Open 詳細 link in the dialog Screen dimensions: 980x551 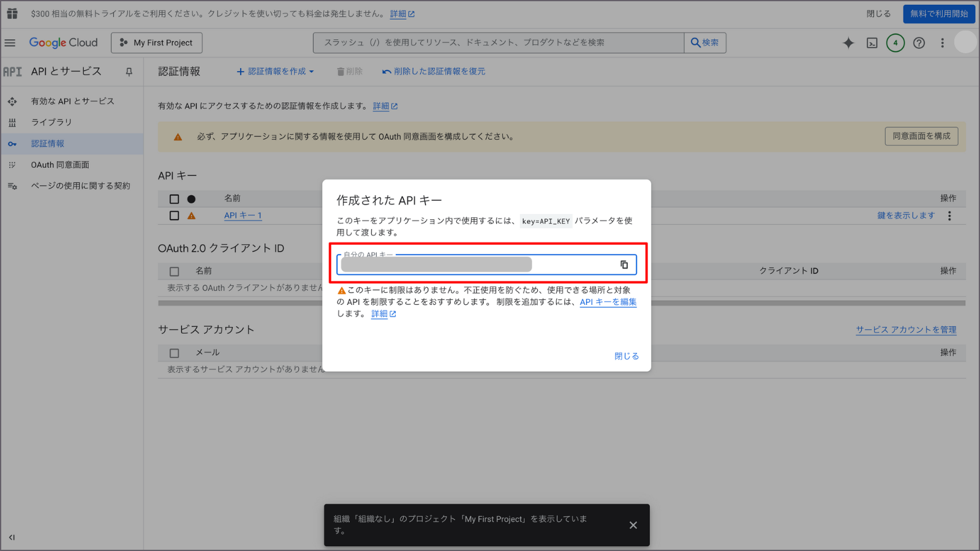[383, 314]
